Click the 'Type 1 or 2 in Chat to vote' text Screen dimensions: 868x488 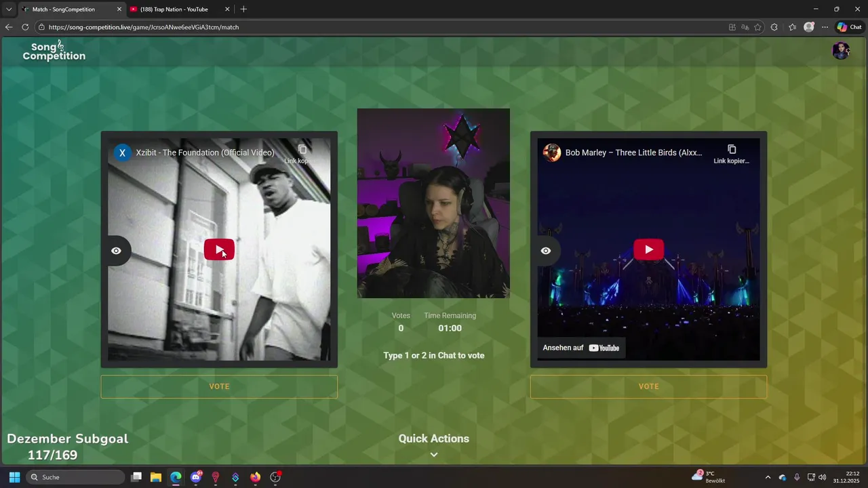(x=434, y=355)
